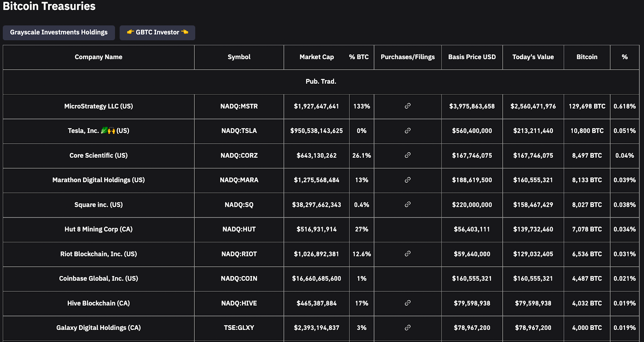Click NADQ:HIVE symbol

tap(239, 303)
